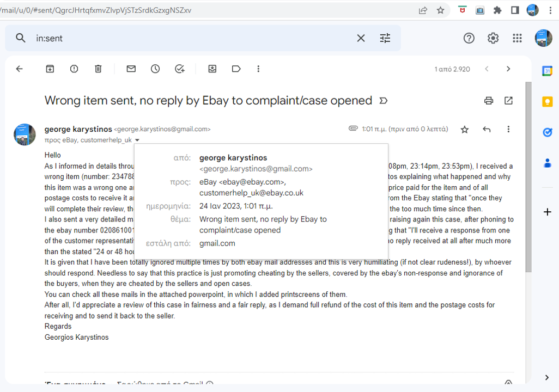Screen dimensions: 559x392
Task: Open the move-to folder dropdown
Action: 212,69
